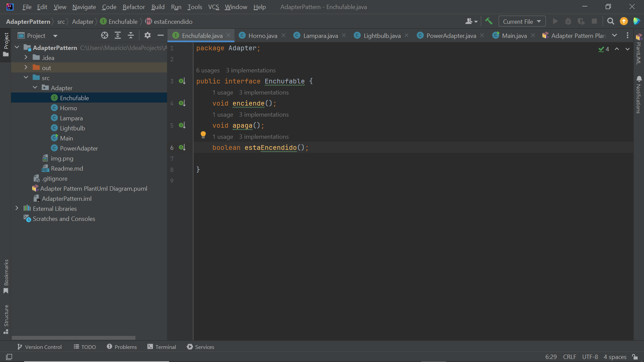
Task: Hide the Project panel with minus icon
Action: tap(161, 36)
